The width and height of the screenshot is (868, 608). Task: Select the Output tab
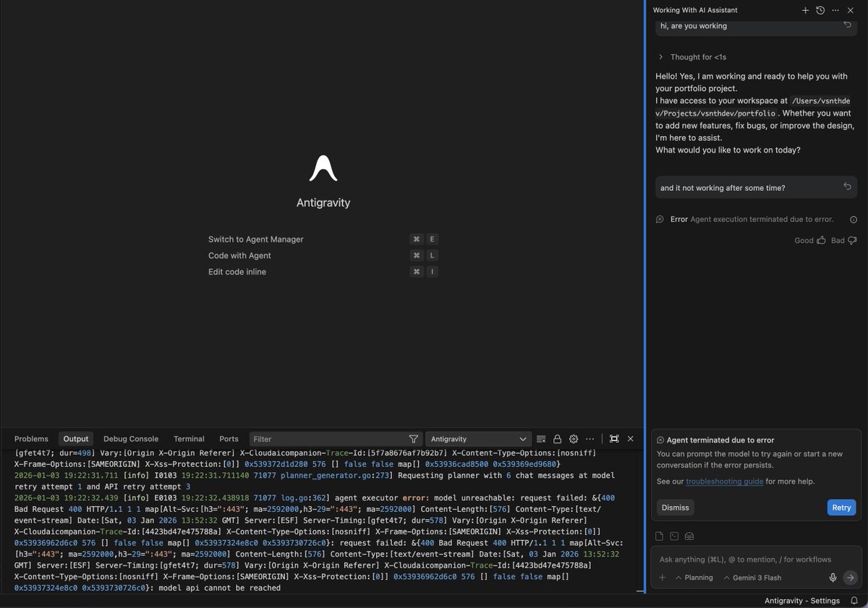click(x=76, y=439)
